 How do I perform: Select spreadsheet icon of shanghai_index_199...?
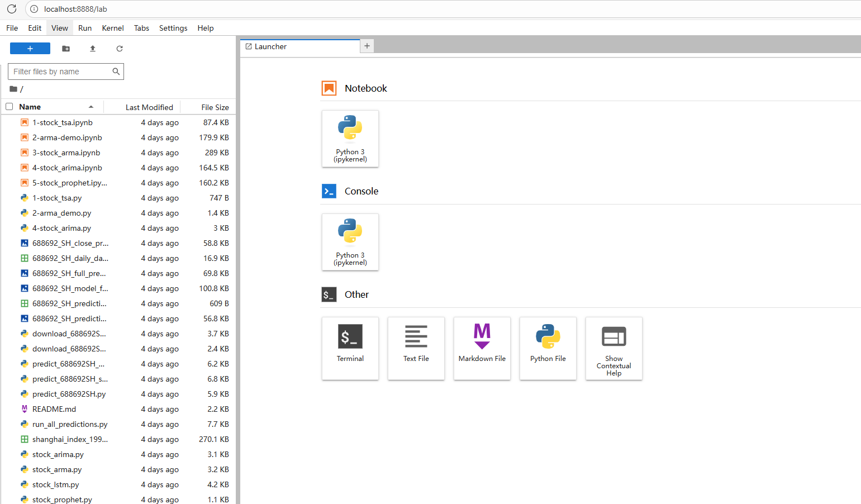coord(25,439)
